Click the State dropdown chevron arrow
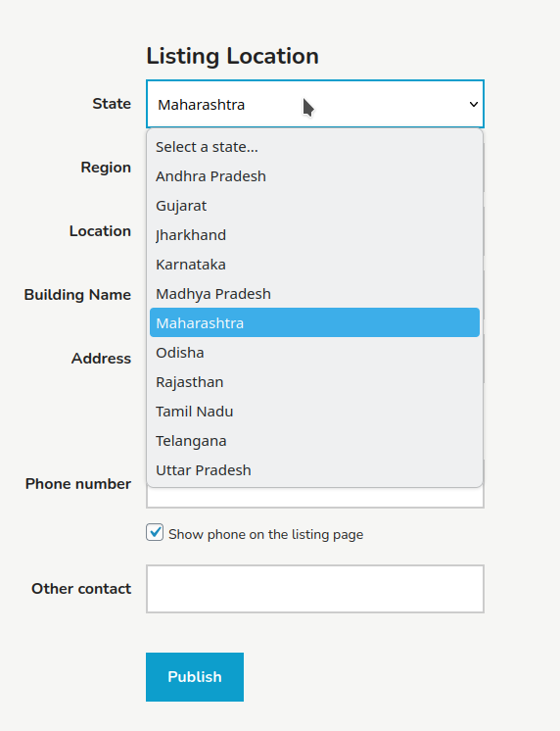560x731 pixels. 473,105
